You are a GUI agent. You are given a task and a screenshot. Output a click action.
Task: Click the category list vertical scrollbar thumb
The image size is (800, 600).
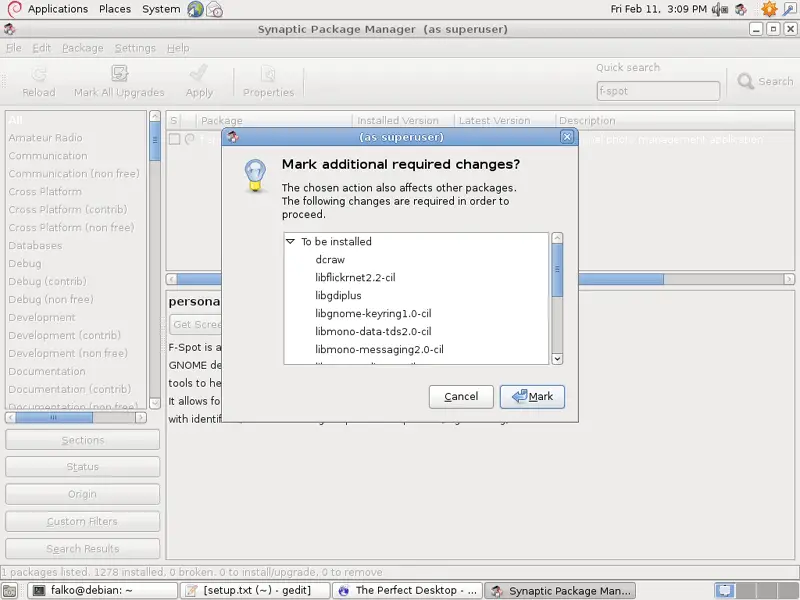155,140
